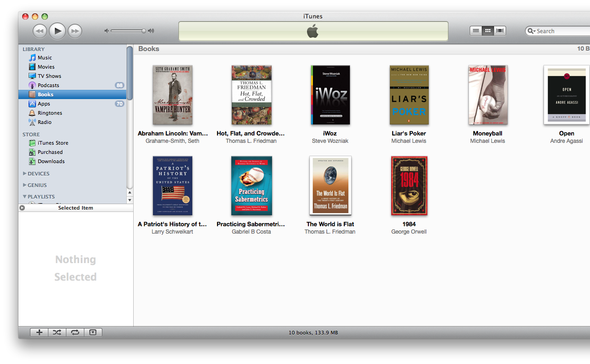Click the sidebar scroll up arrow

130,193
